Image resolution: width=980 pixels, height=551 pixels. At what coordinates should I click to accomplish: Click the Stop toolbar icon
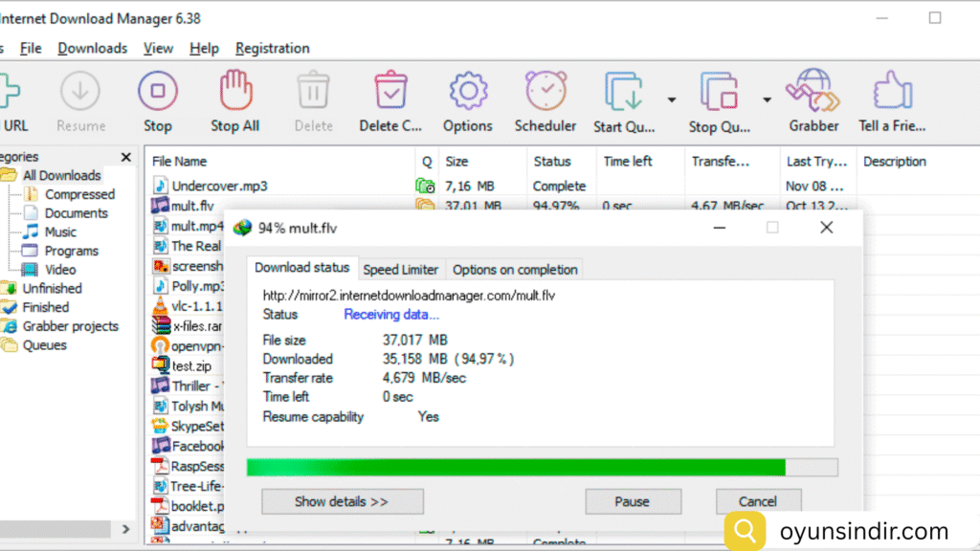point(157,94)
